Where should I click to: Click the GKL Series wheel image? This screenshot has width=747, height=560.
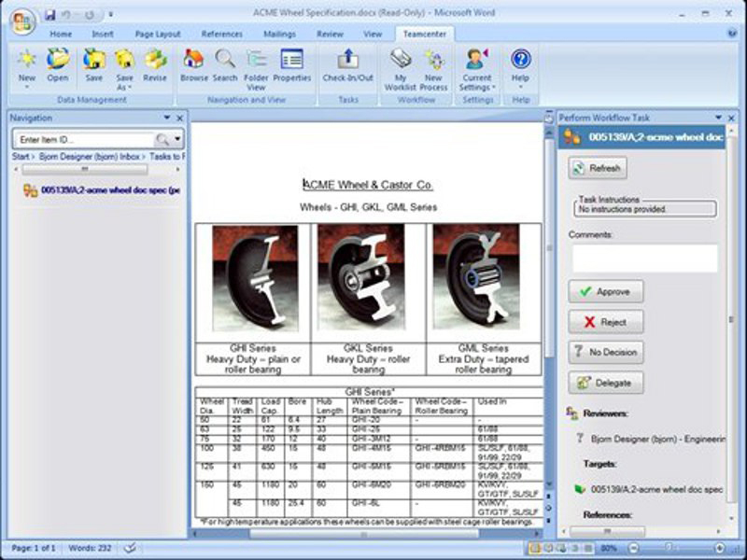(x=361, y=277)
